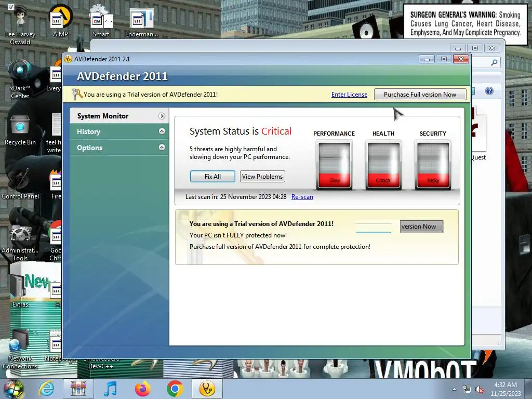Show hidden tray icons arrow
Viewport: 532px width, 399px height.
point(454,390)
